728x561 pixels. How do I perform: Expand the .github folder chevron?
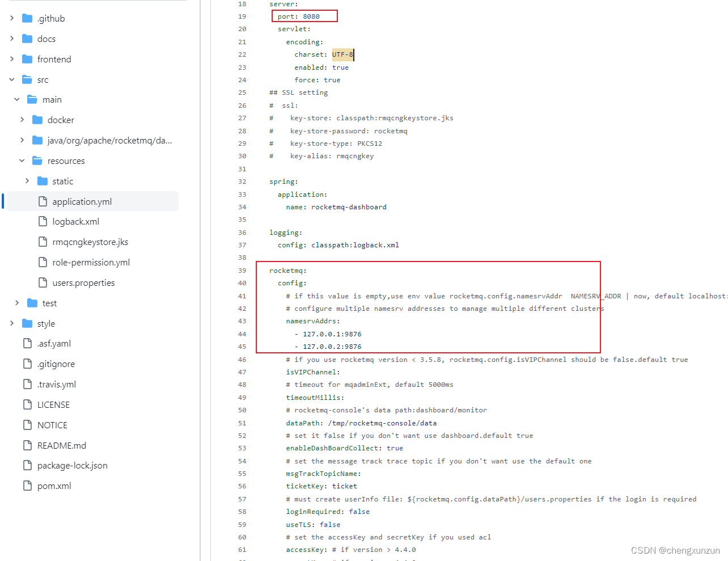tap(12, 18)
